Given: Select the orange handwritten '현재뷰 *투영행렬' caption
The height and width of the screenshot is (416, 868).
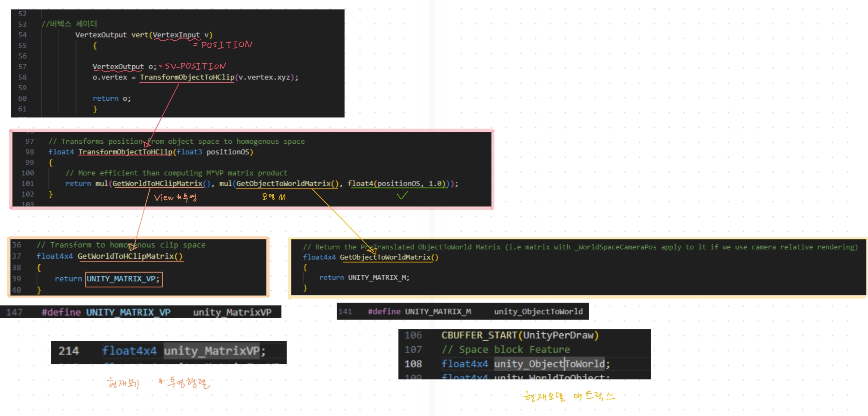Looking at the screenshot, I should pos(158,382).
